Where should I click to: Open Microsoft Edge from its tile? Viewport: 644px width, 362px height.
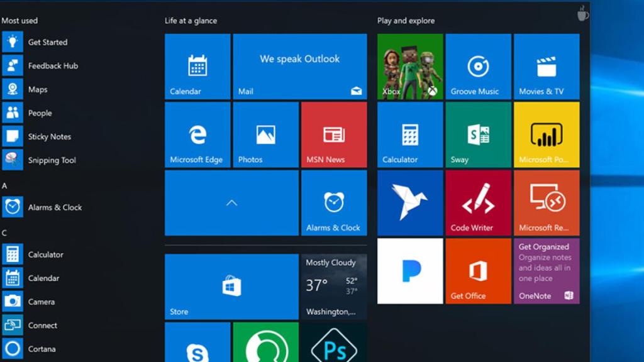click(197, 135)
